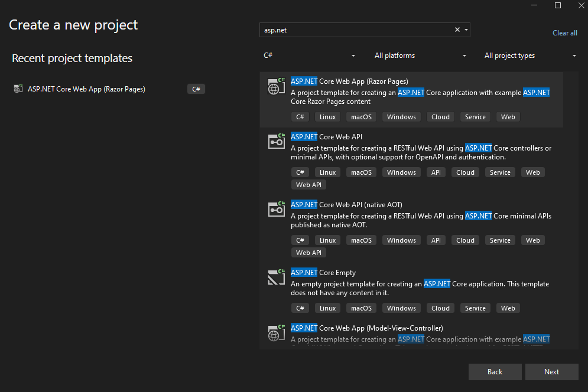This screenshot has height=392, width=588.
Task: Click the Model-View-Controller template icon
Action: pyautogui.click(x=277, y=333)
